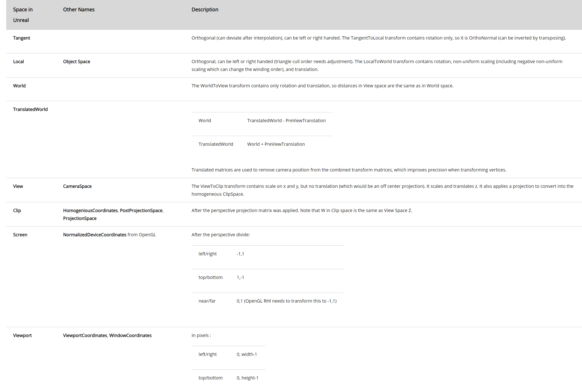Click the HomogeniousCoordinates term
The image size is (582, 392).
pos(90,211)
